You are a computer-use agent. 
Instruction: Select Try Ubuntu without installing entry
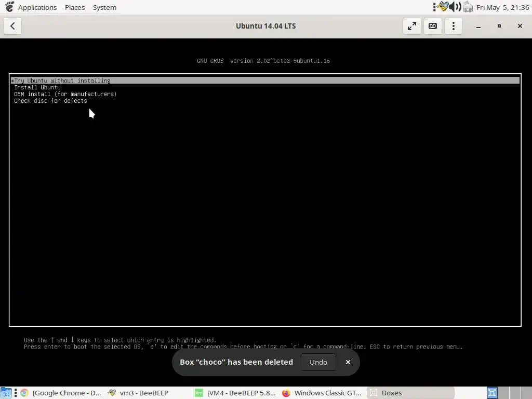click(265, 81)
